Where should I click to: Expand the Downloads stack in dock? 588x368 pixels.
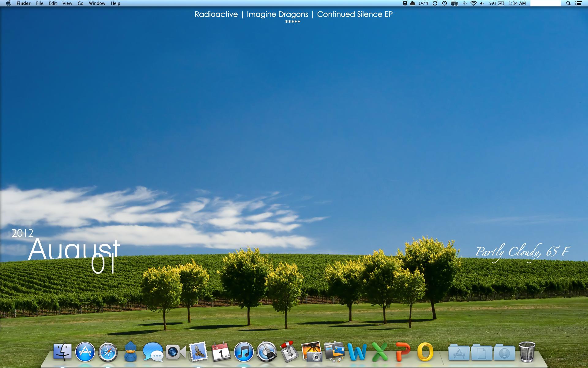pyautogui.click(x=504, y=353)
